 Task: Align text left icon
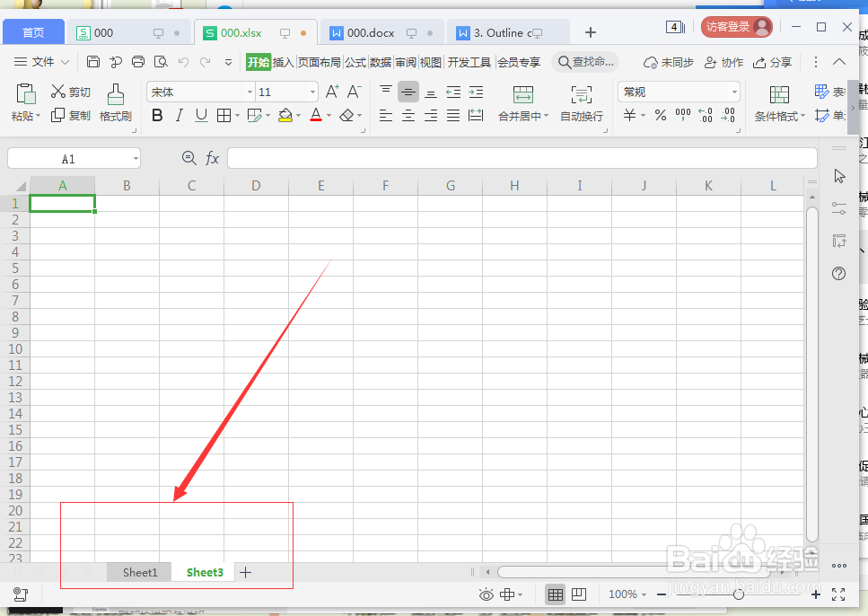point(386,115)
